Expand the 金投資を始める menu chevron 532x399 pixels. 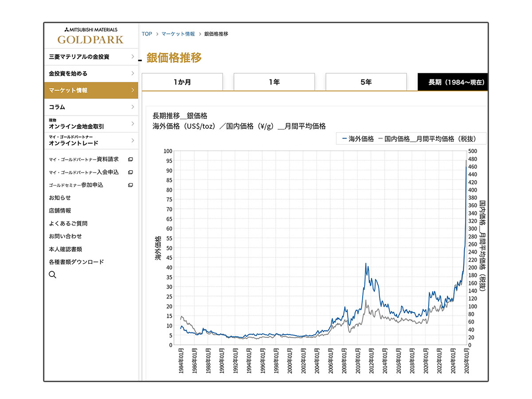132,73
